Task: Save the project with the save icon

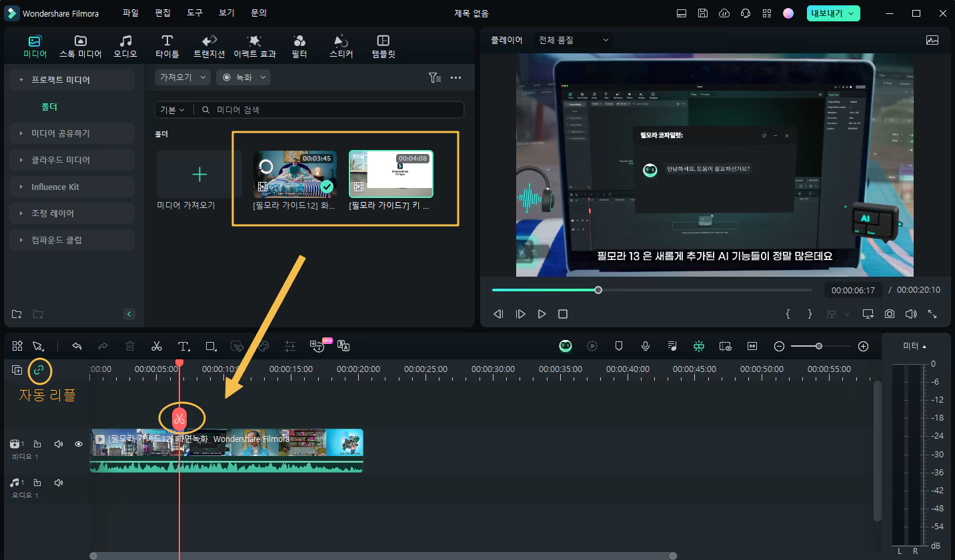Action: [703, 13]
